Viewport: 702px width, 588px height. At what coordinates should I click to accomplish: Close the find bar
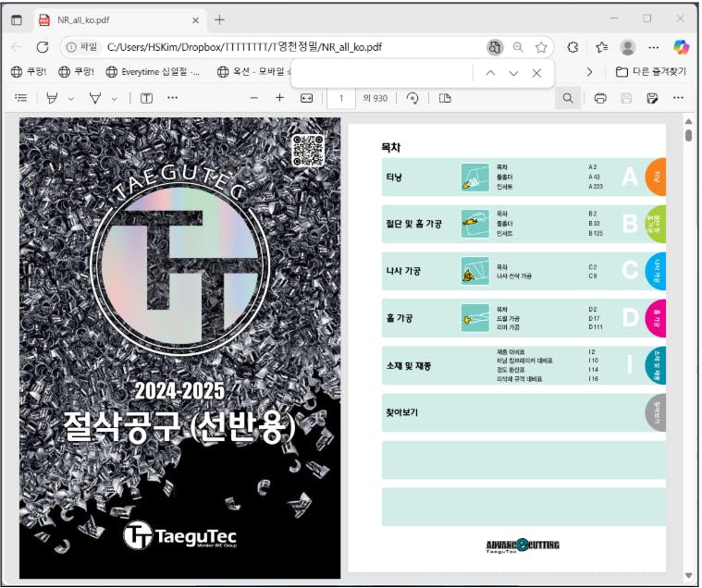[x=536, y=73]
